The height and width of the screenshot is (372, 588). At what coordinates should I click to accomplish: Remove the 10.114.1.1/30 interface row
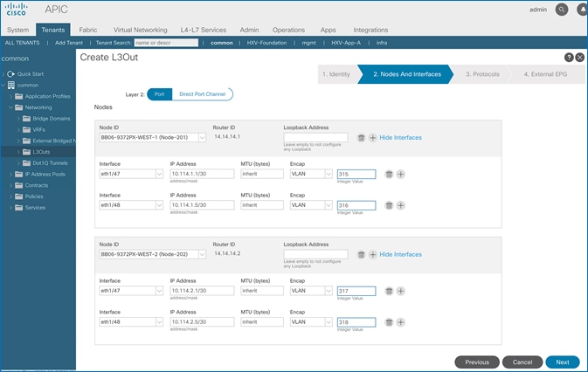(x=389, y=174)
